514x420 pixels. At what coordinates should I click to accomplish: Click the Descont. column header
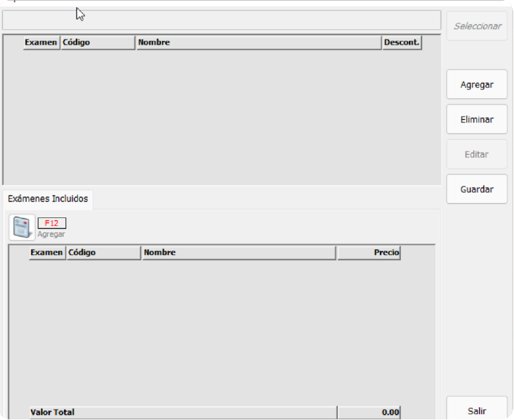pyautogui.click(x=401, y=43)
